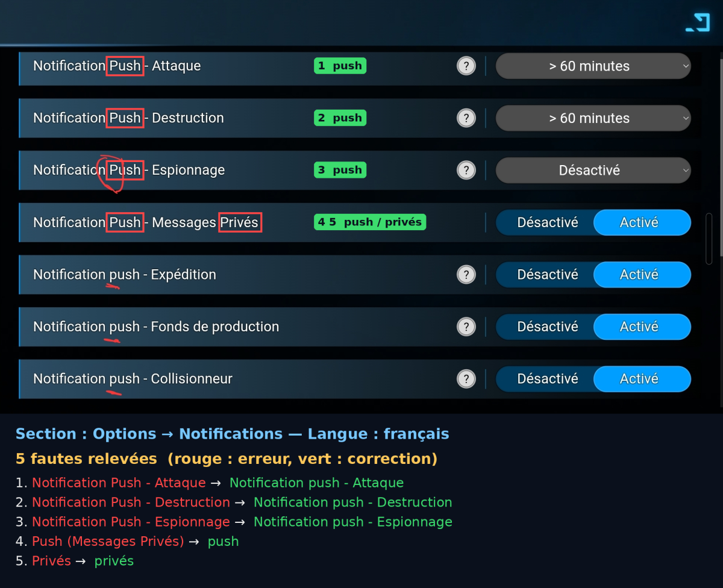The image size is (723, 588).
Task: Click the 'Notification push - Collisionneur' row label
Action: (x=133, y=379)
